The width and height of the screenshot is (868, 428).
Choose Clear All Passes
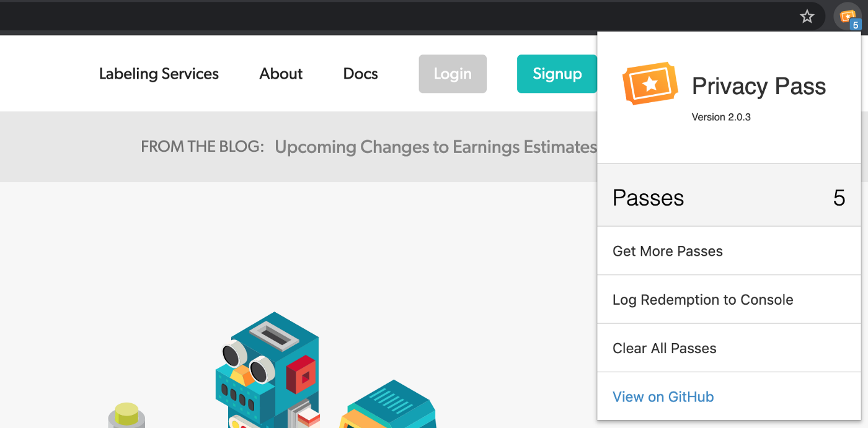[664, 347]
